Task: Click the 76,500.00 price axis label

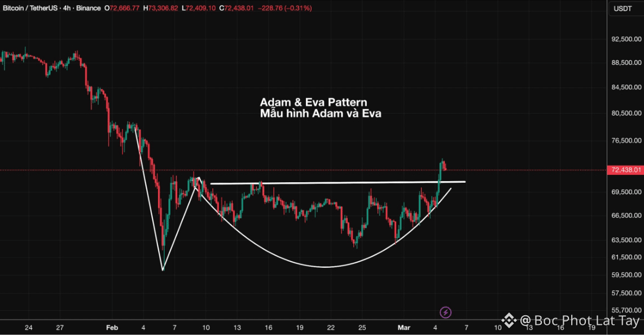Action: tap(627, 140)
